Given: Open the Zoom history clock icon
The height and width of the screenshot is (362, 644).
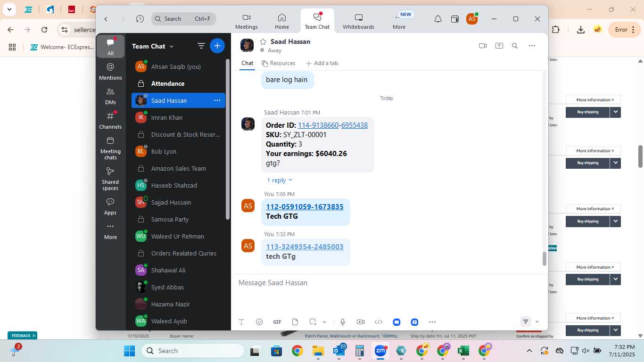Looking at the screenshot, I should [x=140, y=19].
